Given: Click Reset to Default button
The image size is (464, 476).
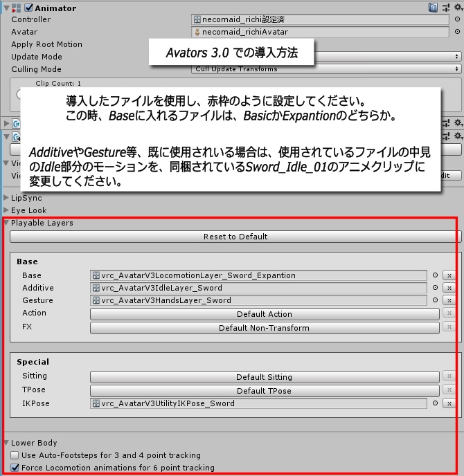Looking at the screenshot, I should (x=235, y=237).
